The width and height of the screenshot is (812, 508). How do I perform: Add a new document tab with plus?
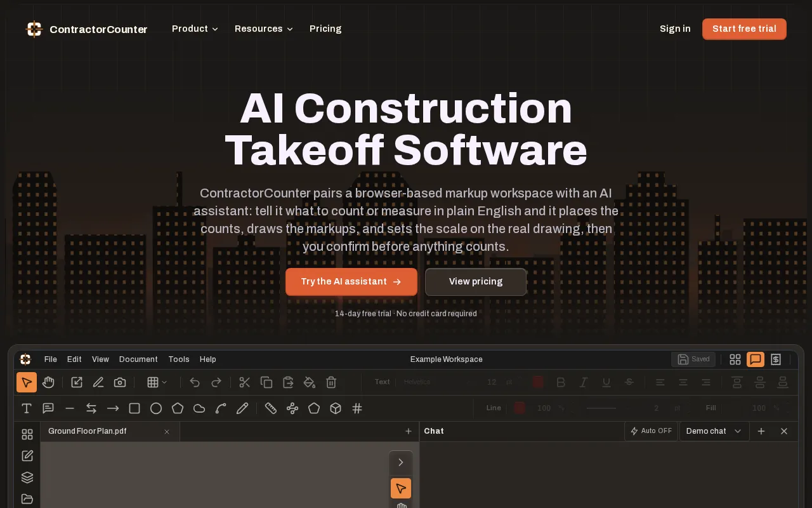click(409, 431)
